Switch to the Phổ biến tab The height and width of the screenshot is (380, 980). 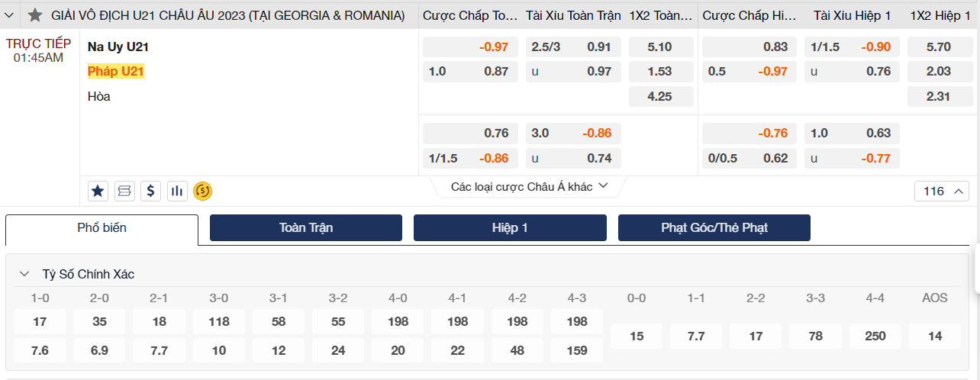pos(102,228)
